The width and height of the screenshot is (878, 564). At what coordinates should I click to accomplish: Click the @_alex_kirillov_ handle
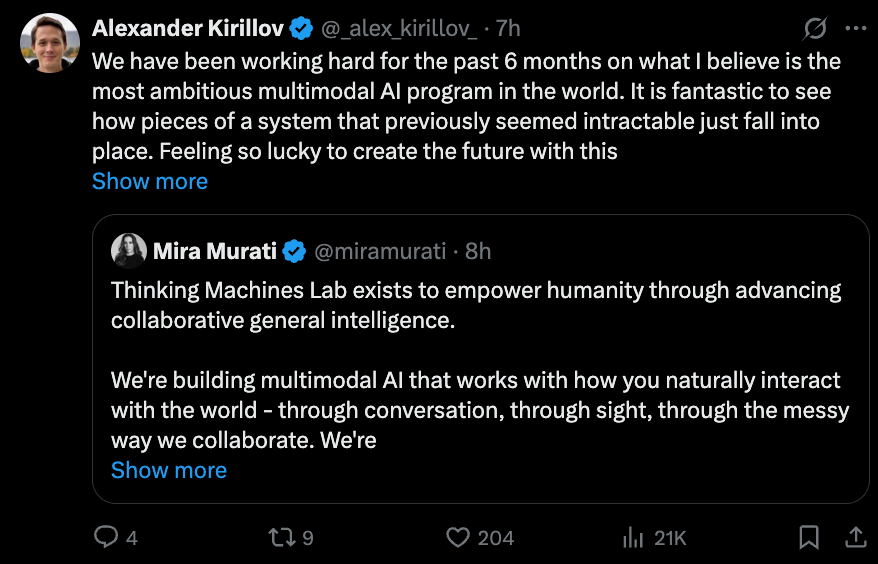point(399,29)
